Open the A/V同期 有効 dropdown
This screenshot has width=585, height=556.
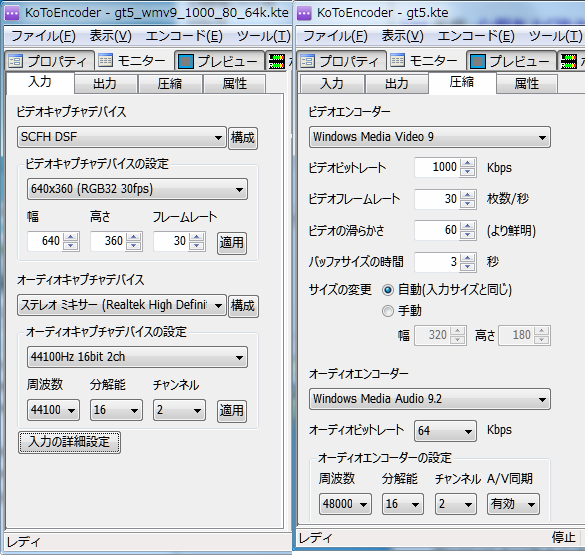click(513, 504)
